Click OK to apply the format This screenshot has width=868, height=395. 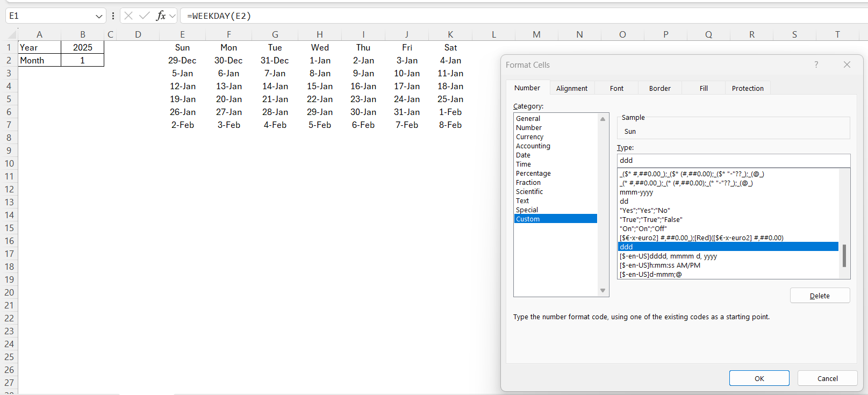[x=759, y=378]
